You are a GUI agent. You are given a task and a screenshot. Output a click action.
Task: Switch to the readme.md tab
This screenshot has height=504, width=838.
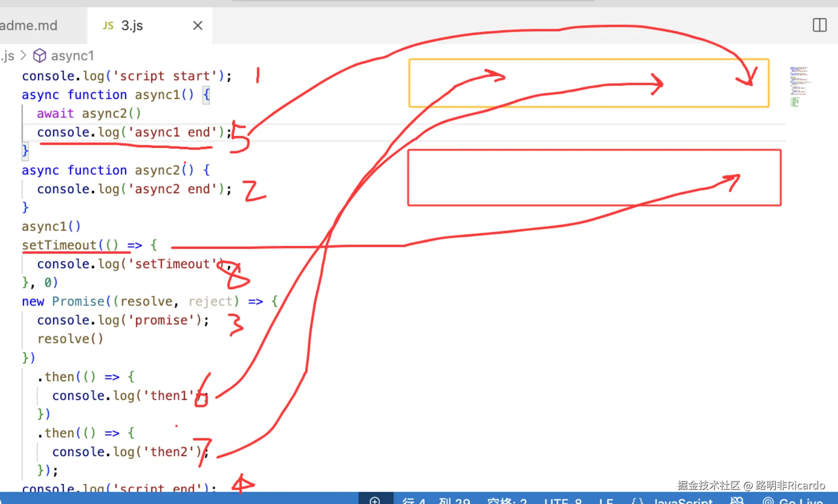29,26
